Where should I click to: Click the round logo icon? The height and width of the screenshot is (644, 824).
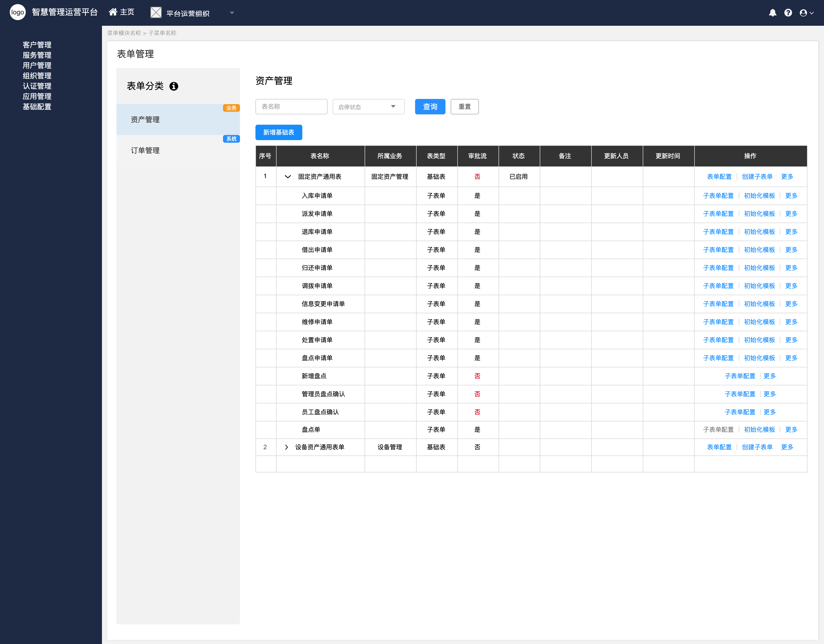(17, 12)
